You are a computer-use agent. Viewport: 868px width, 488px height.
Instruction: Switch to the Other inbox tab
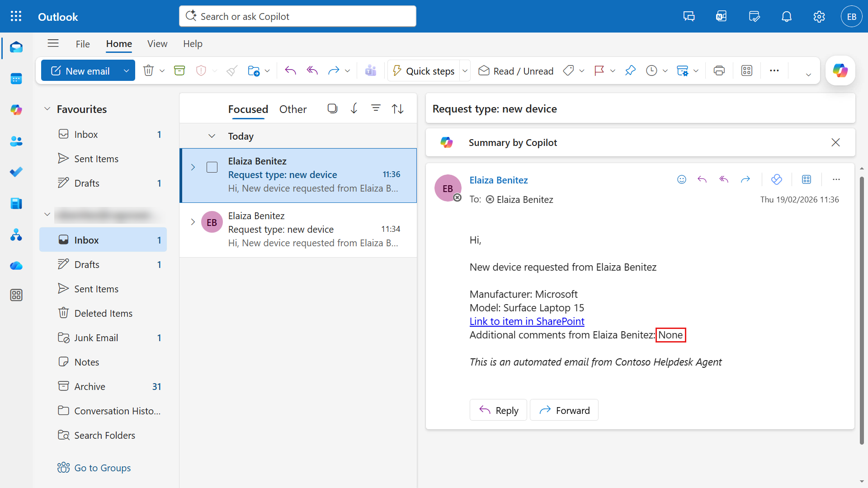(x=293, y=109)
